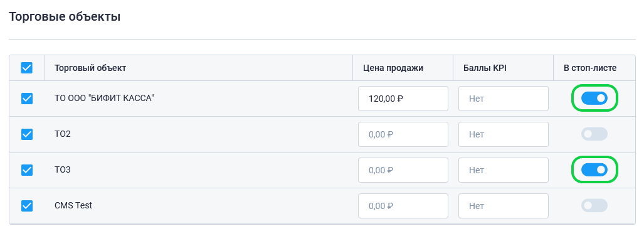Click the 120,00 ₽ sale price field
Viewport: 644px width, 231px height.
[403, 99]
